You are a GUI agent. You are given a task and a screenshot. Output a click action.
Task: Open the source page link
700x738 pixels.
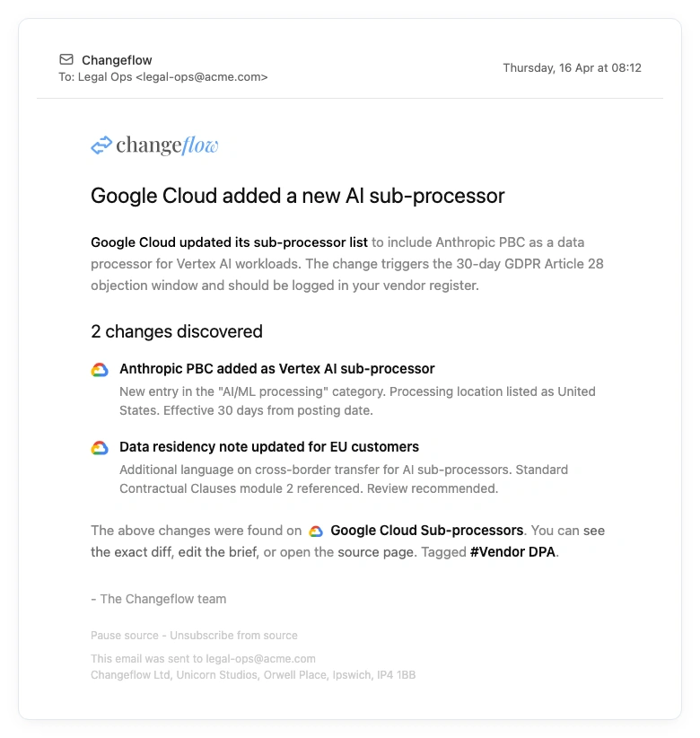pos(375,552)
